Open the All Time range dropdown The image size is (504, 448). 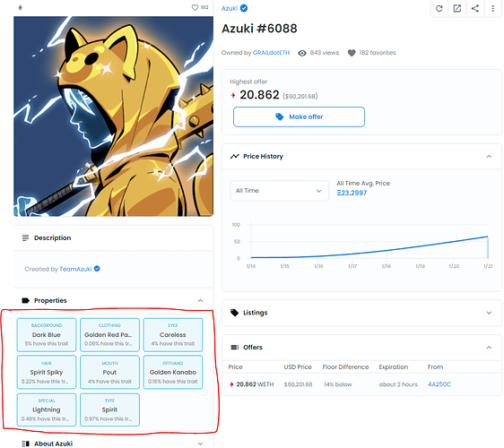[x=279, y=191]
